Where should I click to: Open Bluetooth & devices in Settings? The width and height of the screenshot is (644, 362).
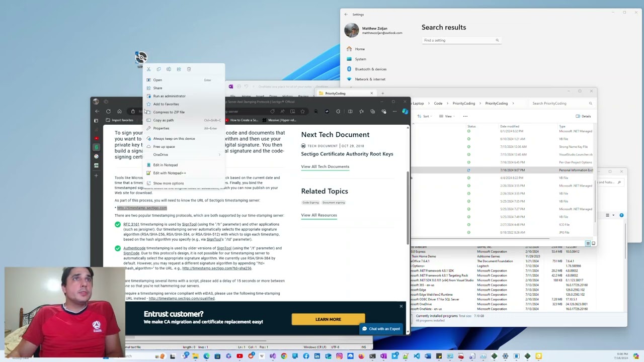point(370,69)
